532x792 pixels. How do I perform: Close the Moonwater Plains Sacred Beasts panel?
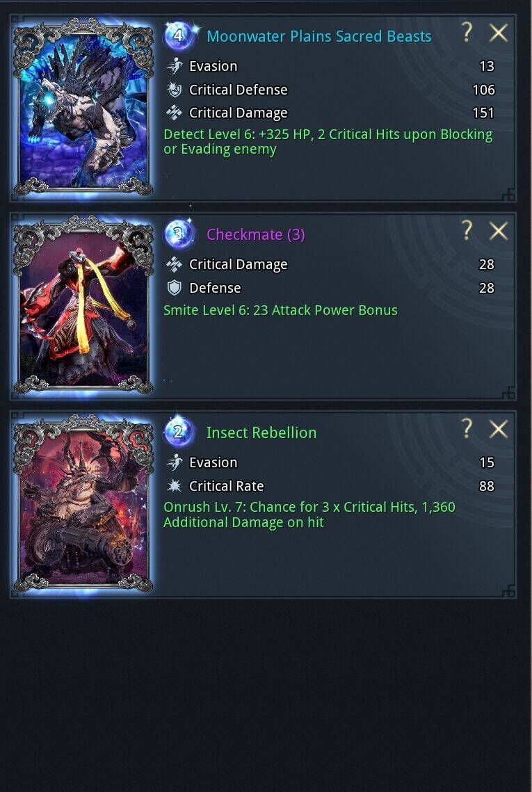pyautogui.click(x=498, y=33)
